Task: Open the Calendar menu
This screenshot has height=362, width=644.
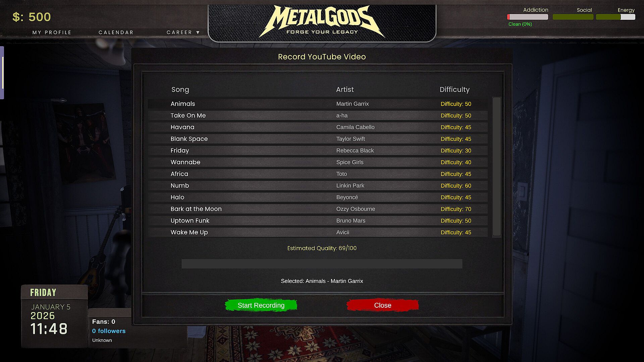Action: (x=116, y=33)
